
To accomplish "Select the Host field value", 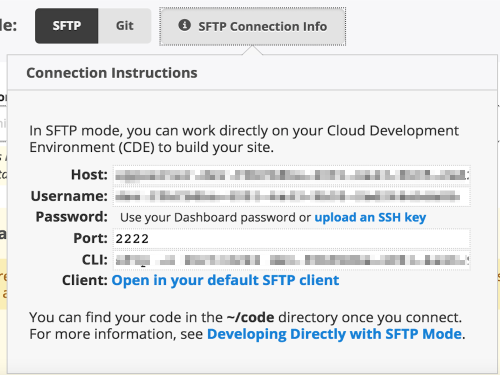I will click(x=292, y=175).
